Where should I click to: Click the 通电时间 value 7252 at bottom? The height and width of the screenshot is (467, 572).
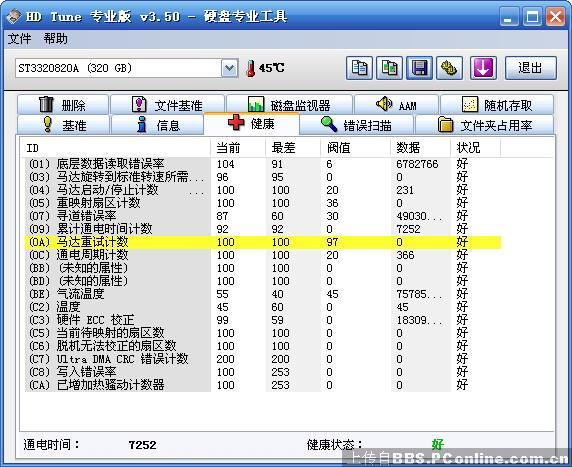tap(142, 445)
